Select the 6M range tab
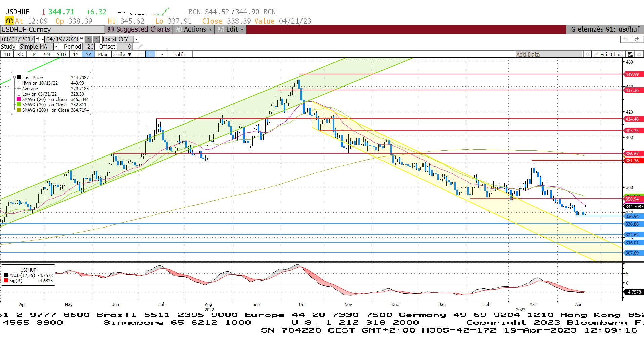This screenshot has height=349, width=644. [x=47, y=54]
